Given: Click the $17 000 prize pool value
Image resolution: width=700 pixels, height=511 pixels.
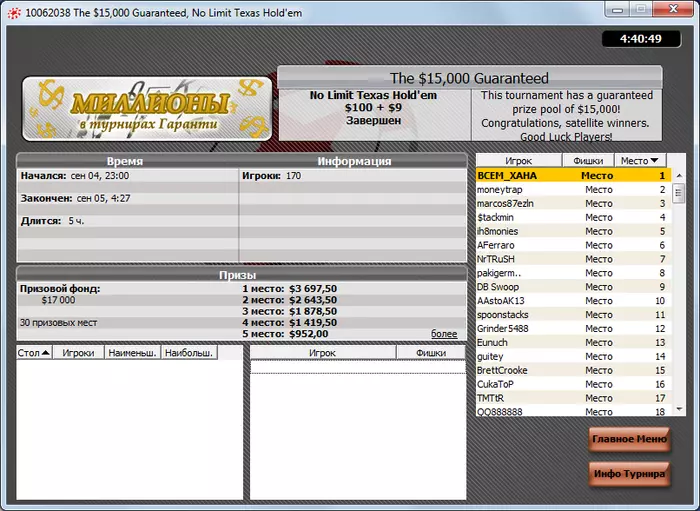Looking at the screenshot, I should click(58, 300).
